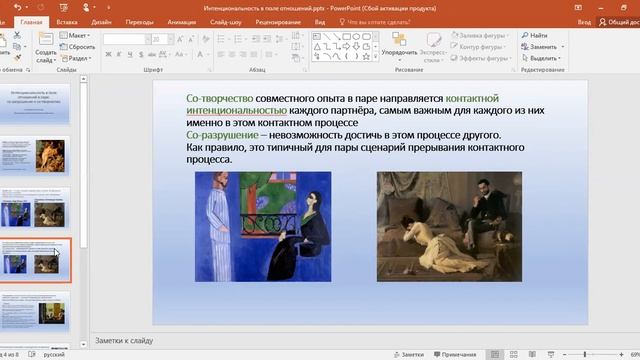Select the rectangle shape in shapes gallery
Screen dimensions: 640x360
click(347, 37)
